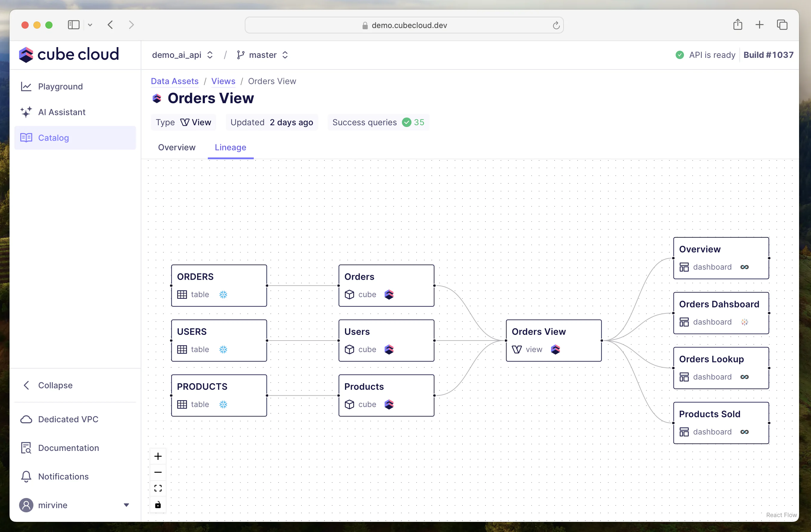Click the zoom out minus control
Screen dimensions: 811x532
tap(158, 472)
